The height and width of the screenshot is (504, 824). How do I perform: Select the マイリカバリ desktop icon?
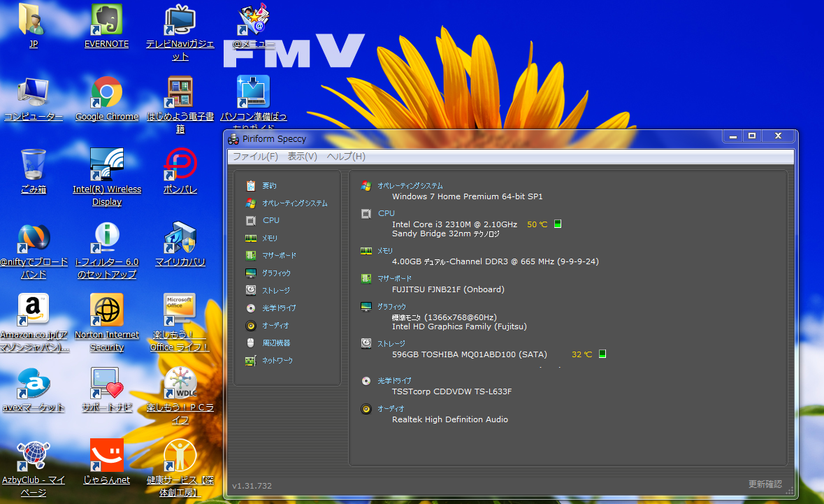[x=180, y=244]
